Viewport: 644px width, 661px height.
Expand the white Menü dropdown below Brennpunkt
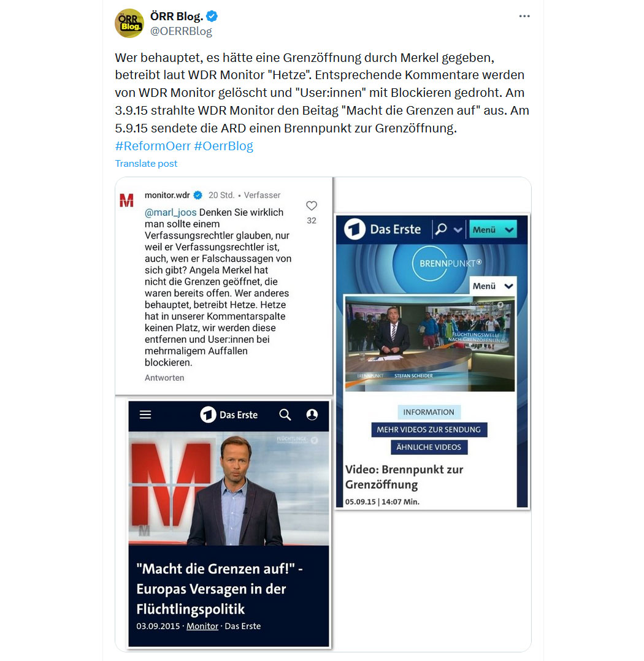click(x=493, y=286)
